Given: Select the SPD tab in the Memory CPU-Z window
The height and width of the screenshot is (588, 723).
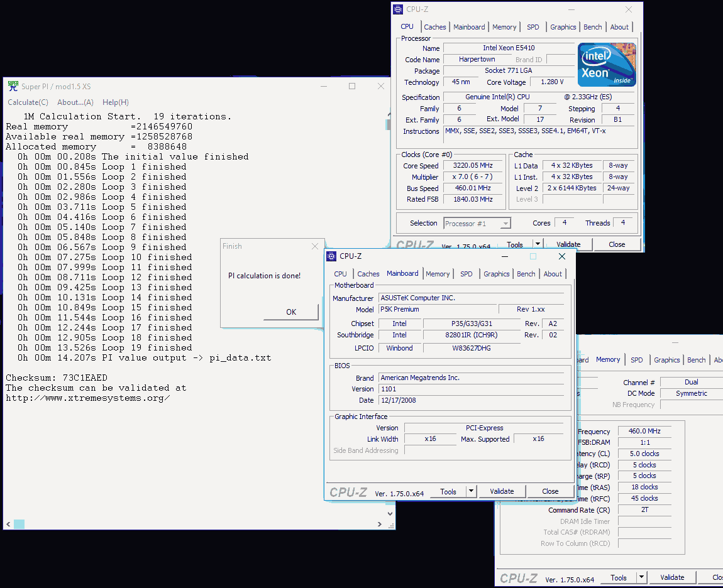Looking at the screenshot, I should tap(637, 360).
